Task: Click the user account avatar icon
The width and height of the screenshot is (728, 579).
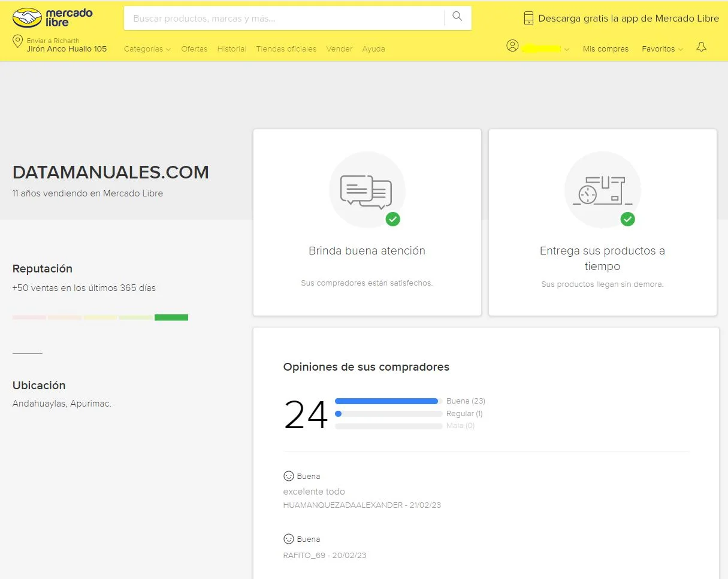Action: click(512, 46)
